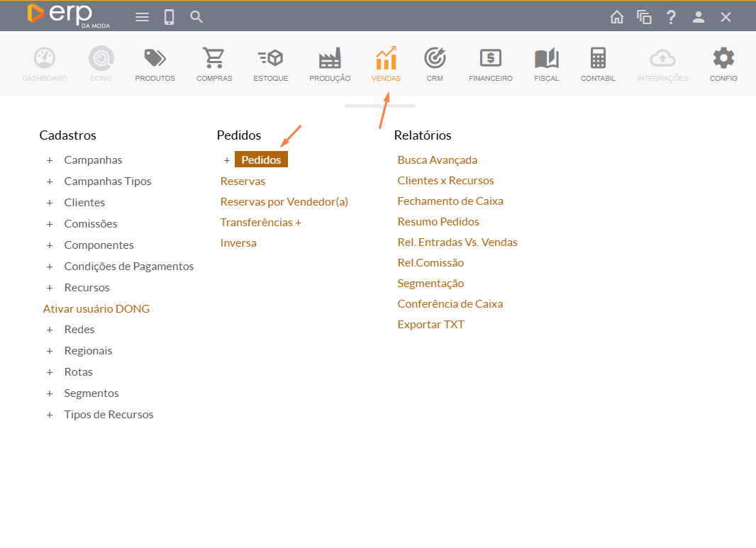Image resolution: width=756 pixels, height=548 pixels.
Task: Open the Produtos module icon
Action: pos(155,58)
